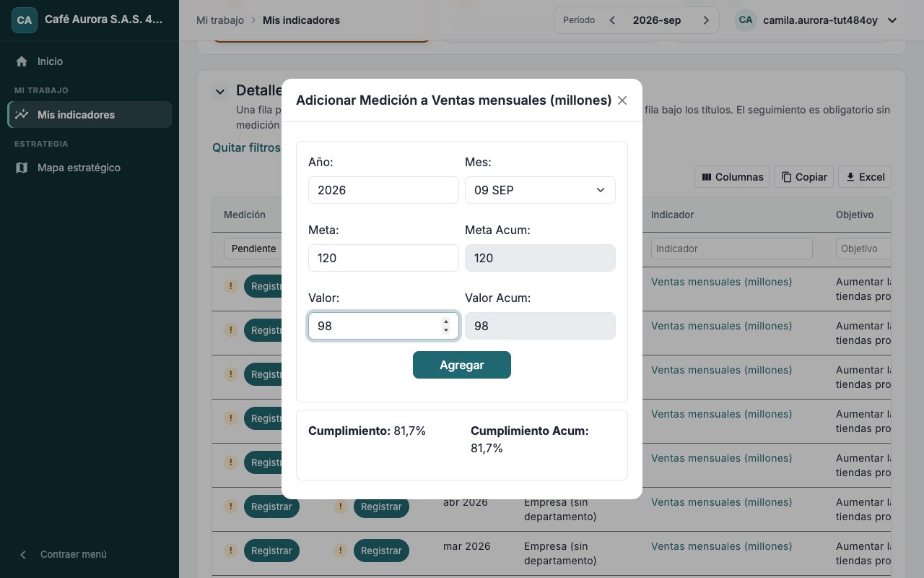Collapse the Detalle section chevron
924x578 pixels.
[219, 92]
